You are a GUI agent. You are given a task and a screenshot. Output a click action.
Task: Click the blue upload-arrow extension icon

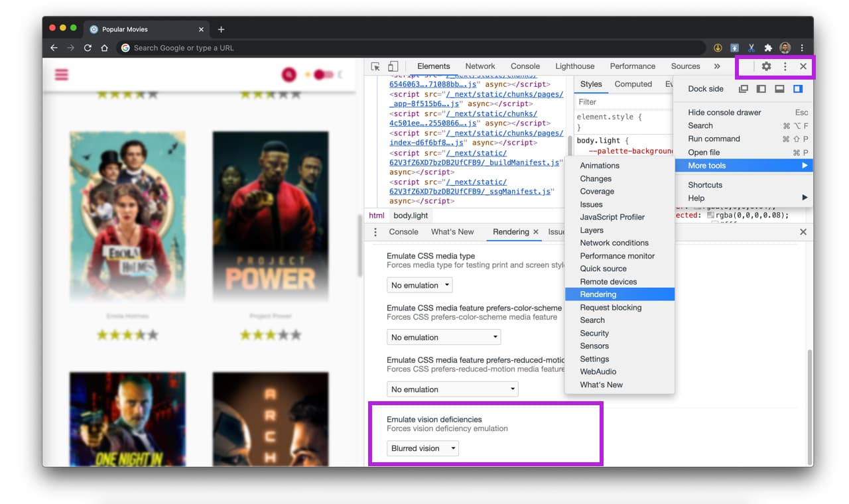(x=735, y=48)
